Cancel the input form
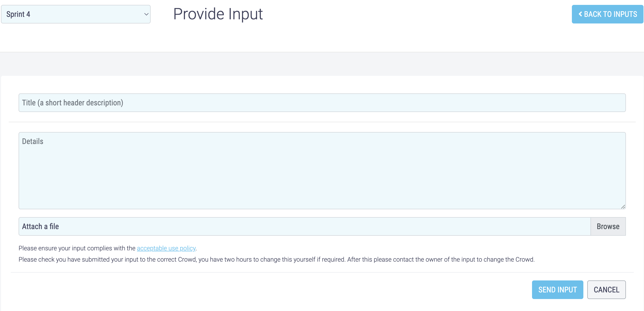 tap(606, 289)
